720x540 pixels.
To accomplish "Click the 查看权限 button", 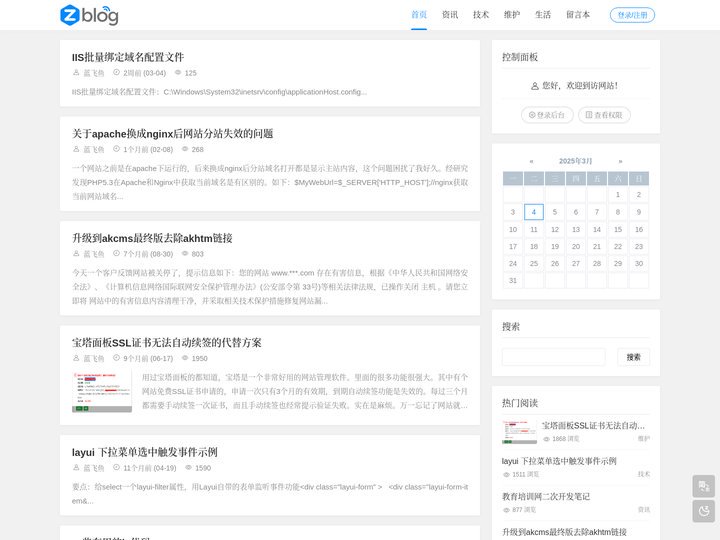I will click(604, 115).
